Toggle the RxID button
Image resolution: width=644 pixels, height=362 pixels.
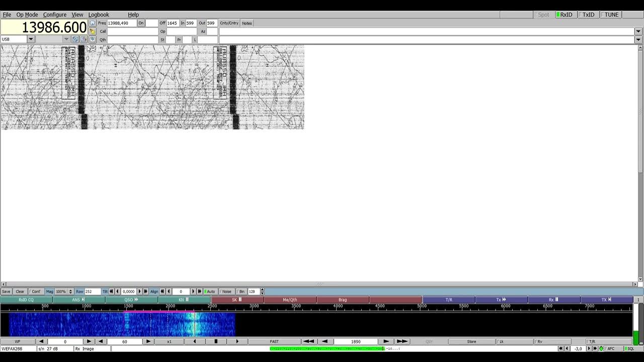click(566, 15)
